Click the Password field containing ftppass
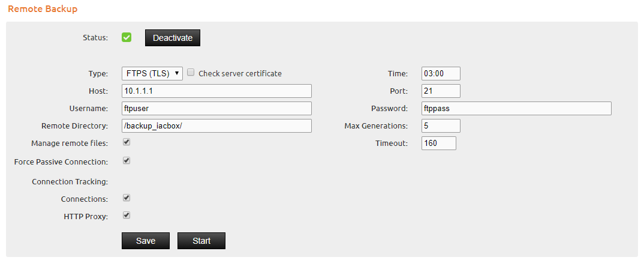 tap(516, 108)
